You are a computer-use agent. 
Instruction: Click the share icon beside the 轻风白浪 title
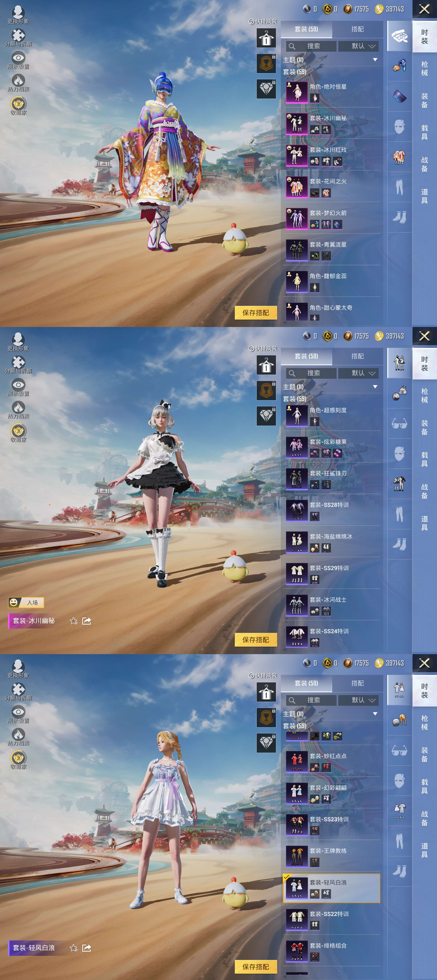[87, 948]
